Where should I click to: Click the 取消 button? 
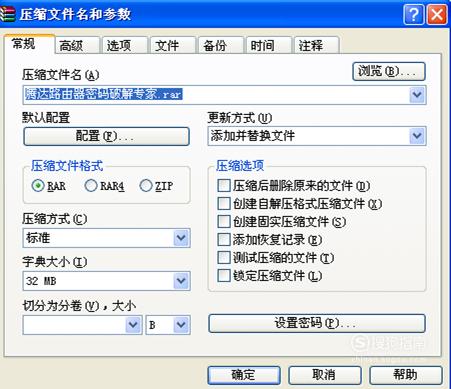325,375
